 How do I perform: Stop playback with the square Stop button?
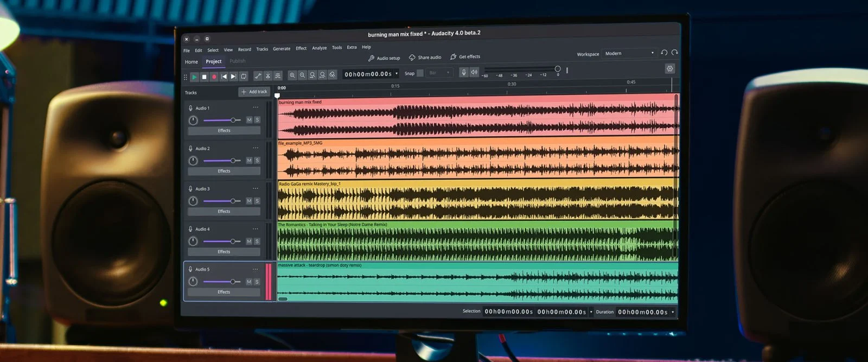(204, 77)
